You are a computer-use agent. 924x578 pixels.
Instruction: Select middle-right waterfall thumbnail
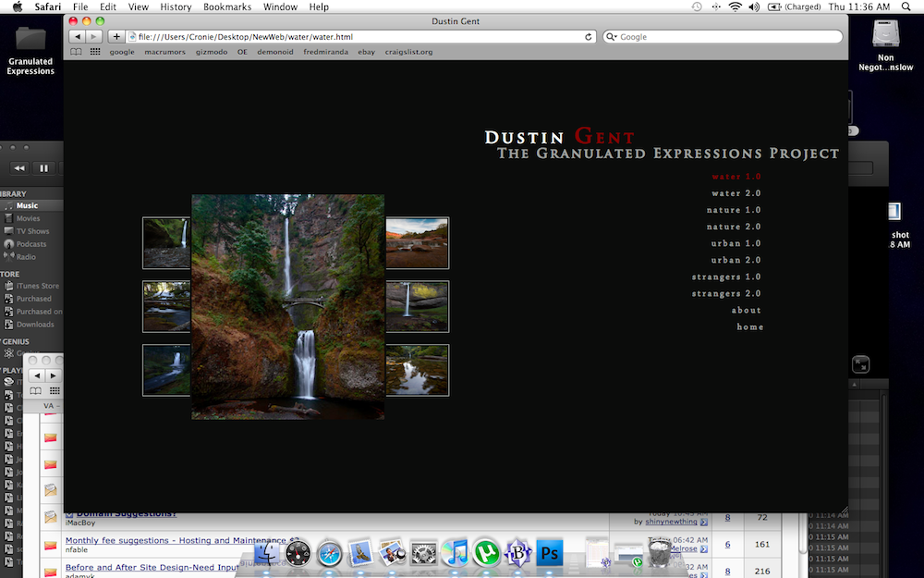tap(418, 306)
